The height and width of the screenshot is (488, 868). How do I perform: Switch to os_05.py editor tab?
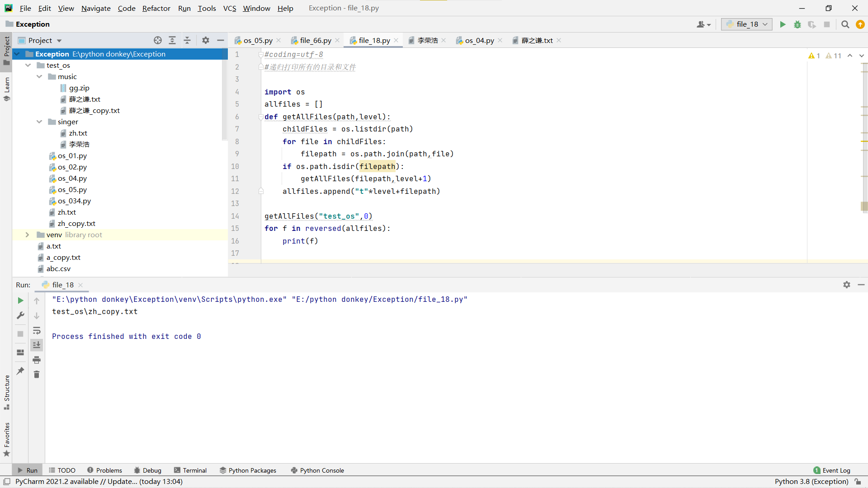coord(258,40)
